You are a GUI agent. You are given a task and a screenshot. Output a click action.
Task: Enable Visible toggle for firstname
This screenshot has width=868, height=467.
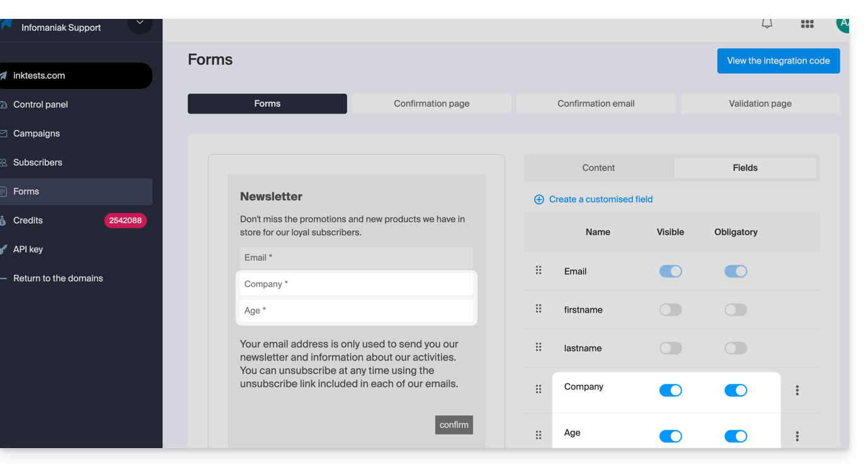670,309
